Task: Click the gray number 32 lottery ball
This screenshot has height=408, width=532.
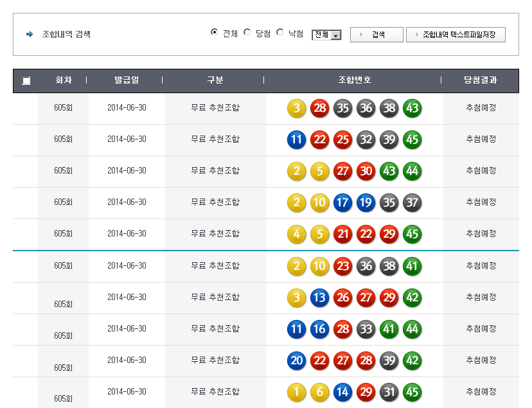Action: (x=366, y=140)
